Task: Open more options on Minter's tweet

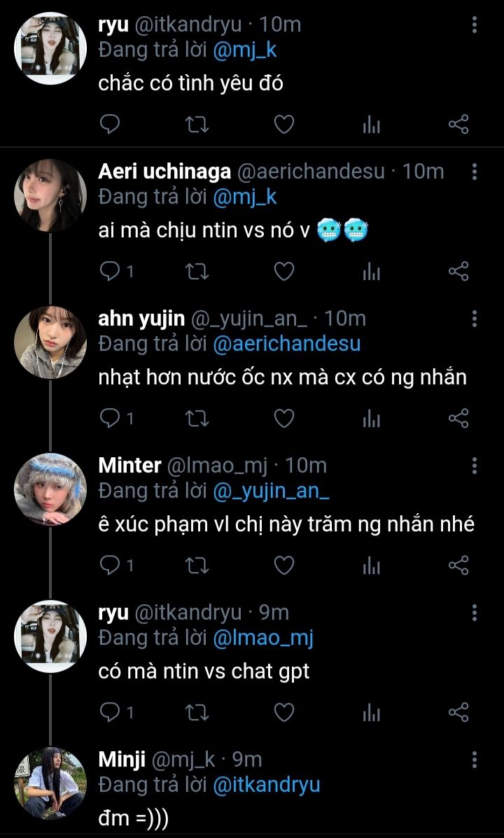Action: (x=475, y=466)
